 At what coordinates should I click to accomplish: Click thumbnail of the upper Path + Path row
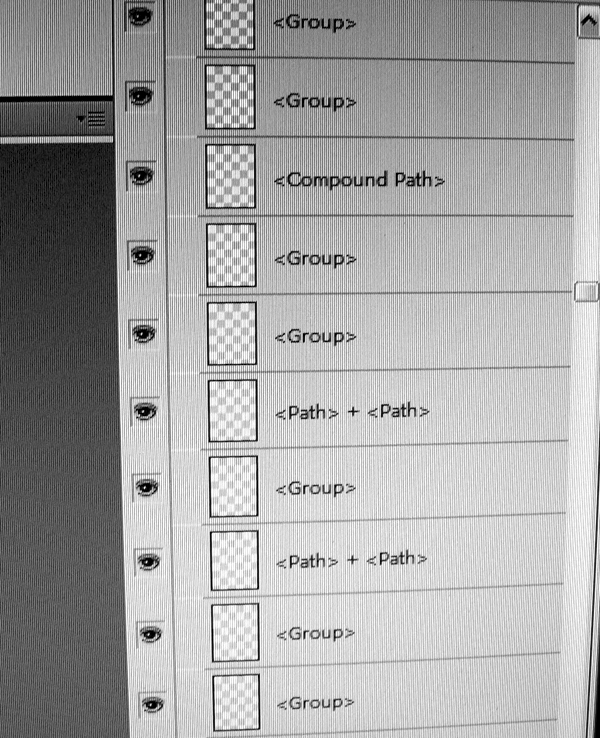point(232,411)
